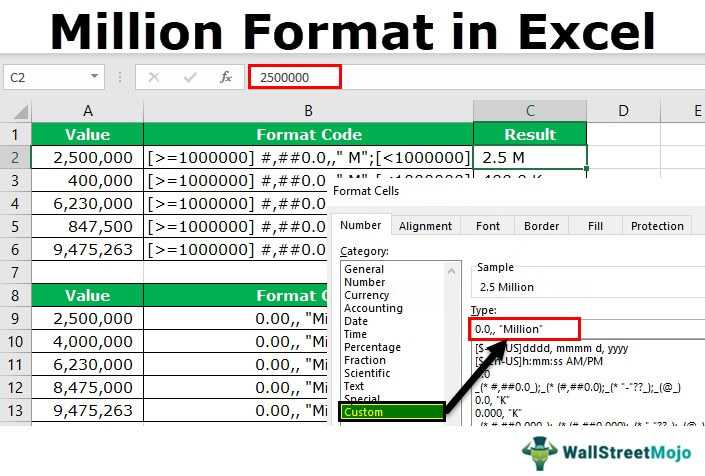This screenshot has height=476, width=705.
Task: Select column A header
Action: pyautogui.click(x=88, y=111)
